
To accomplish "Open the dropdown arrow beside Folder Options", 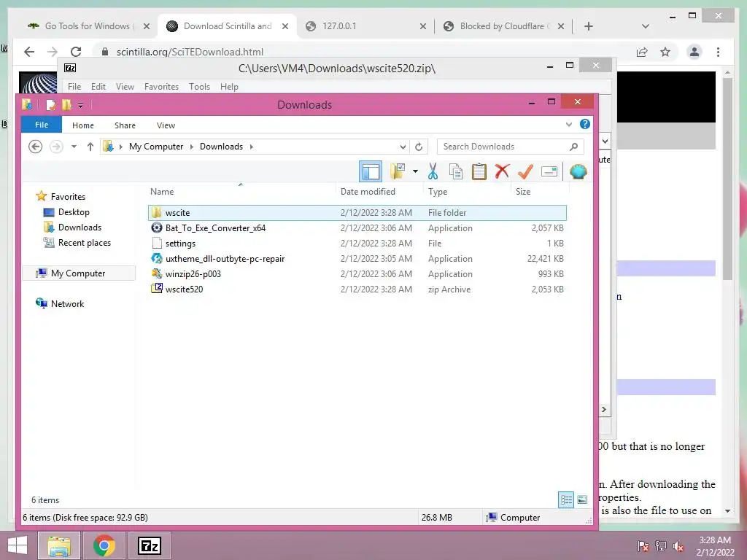I will (415, 171).
